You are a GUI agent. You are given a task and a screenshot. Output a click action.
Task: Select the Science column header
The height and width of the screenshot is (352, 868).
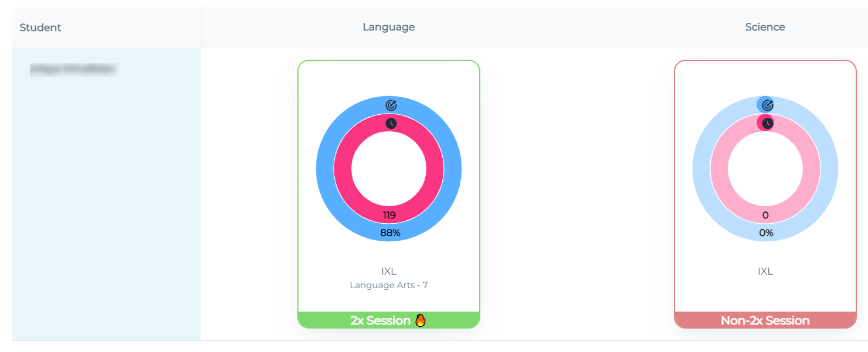click(x=765, y=27)
